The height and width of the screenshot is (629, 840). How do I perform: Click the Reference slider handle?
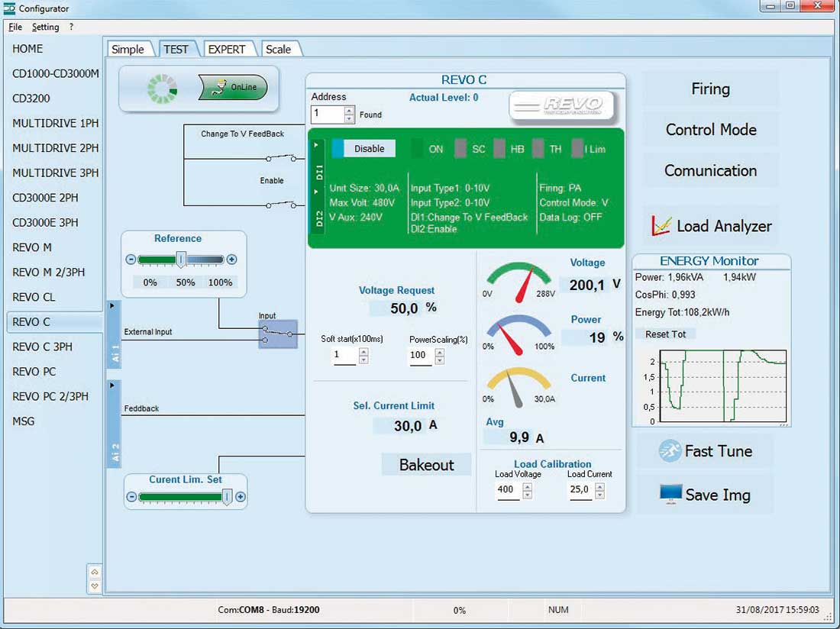point(181,260)
